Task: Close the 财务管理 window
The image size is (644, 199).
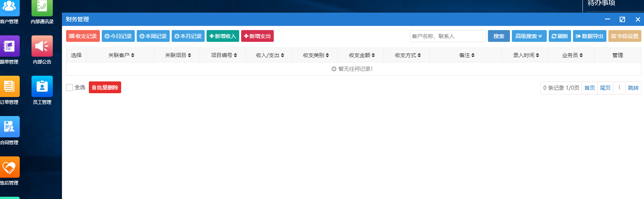Action: click(x=638, y=19)
